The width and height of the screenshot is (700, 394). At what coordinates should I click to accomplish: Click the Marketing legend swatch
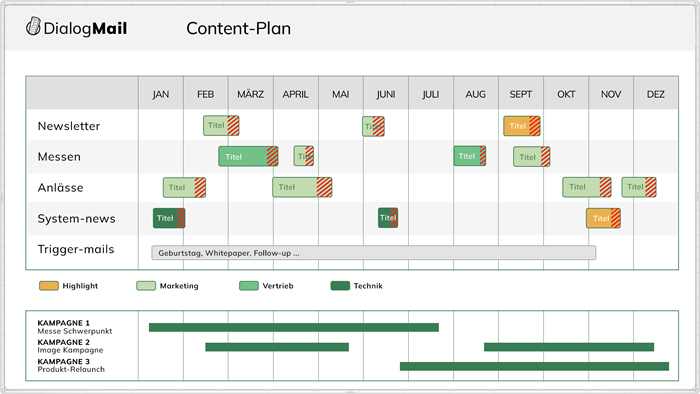[146, 286]
